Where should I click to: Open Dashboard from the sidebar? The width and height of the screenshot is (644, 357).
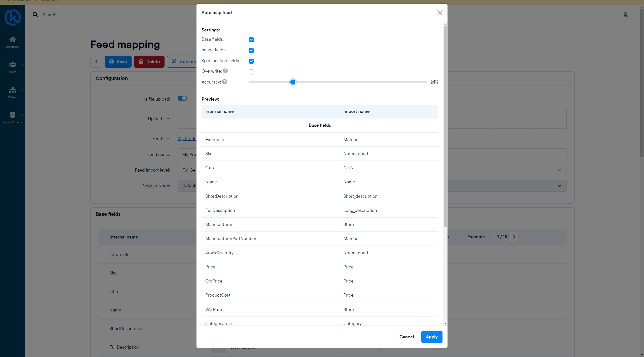pyautogui.click(x=13, y=42)
